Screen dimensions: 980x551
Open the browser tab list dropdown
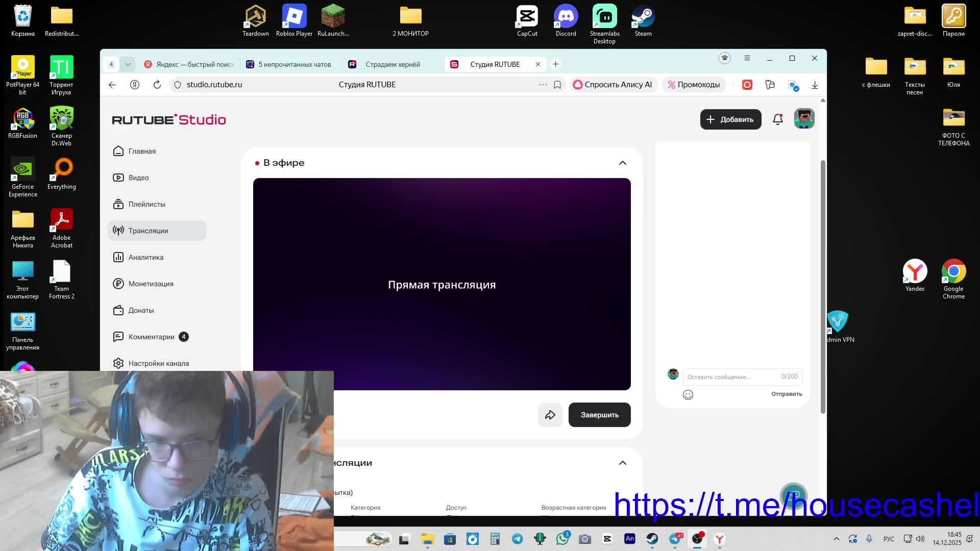[128, 64]
